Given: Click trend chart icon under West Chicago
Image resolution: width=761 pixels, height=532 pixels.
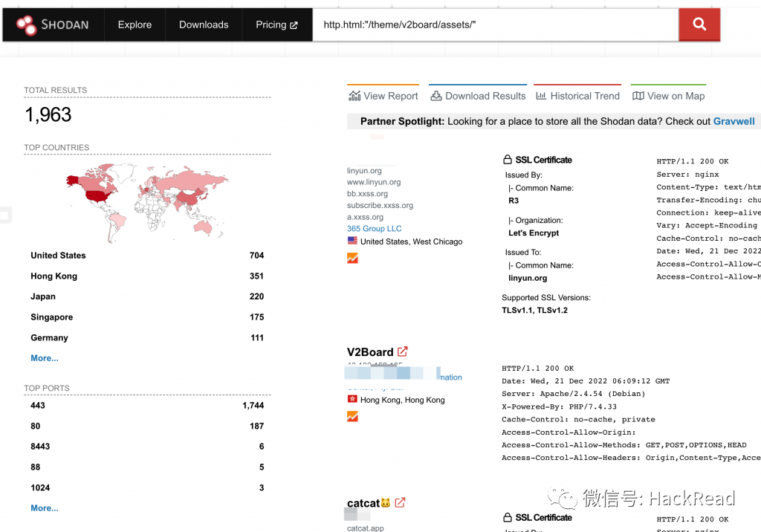Looking at the screenshot, I should coord(352,259).
